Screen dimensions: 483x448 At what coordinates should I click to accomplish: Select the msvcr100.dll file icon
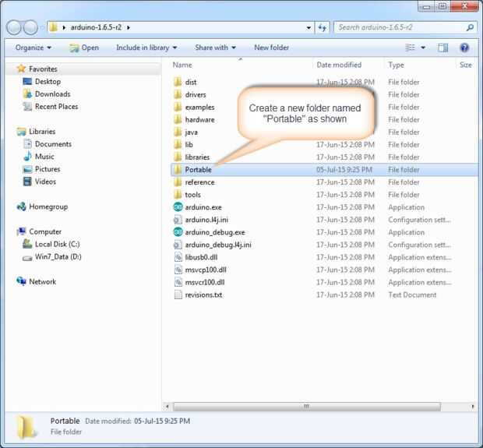[x=178, y=282]
